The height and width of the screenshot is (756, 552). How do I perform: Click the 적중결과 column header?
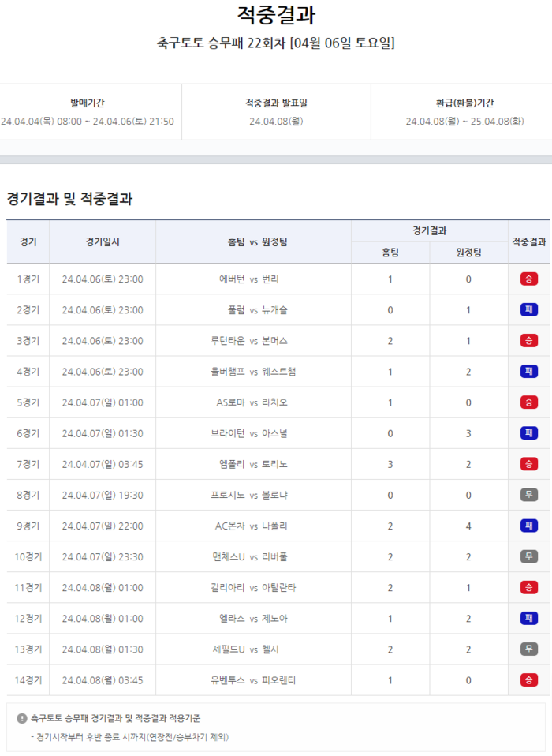tap(528, 241)
